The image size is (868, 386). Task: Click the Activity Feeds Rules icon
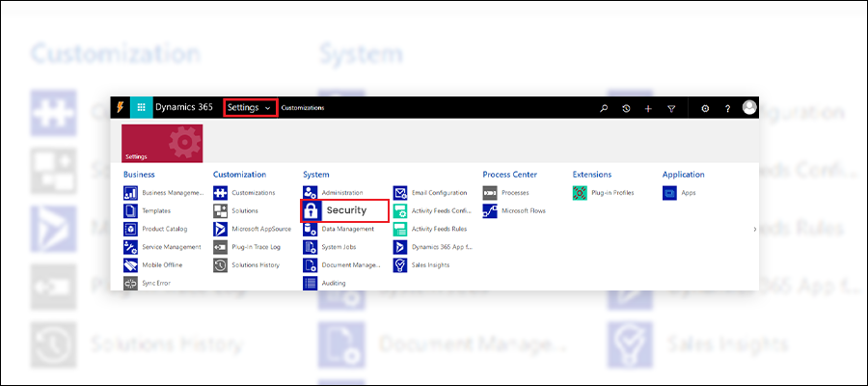tap(399, 230)
